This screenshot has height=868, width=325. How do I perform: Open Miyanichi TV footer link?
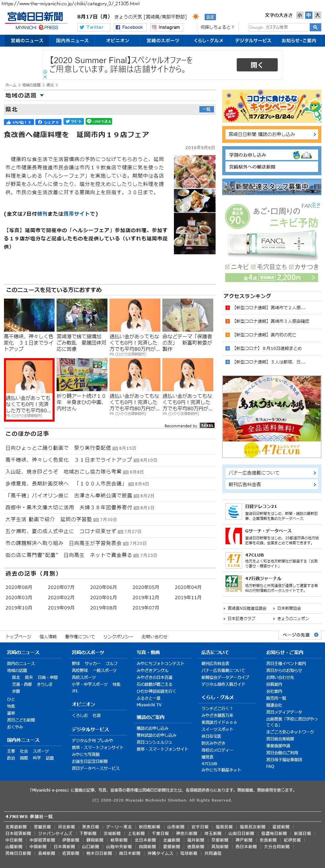(x=149, y=705)
